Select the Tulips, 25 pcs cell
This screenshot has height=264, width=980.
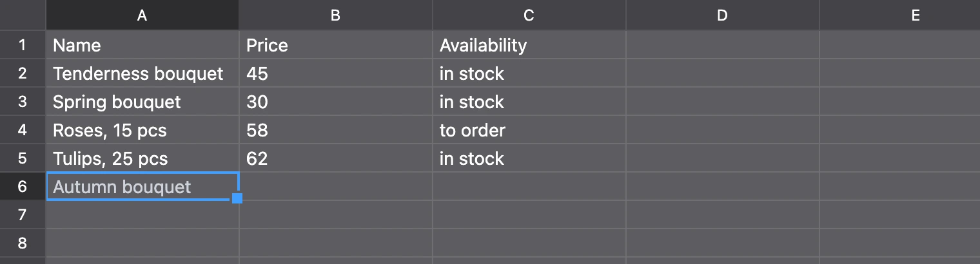pos(142,158)
